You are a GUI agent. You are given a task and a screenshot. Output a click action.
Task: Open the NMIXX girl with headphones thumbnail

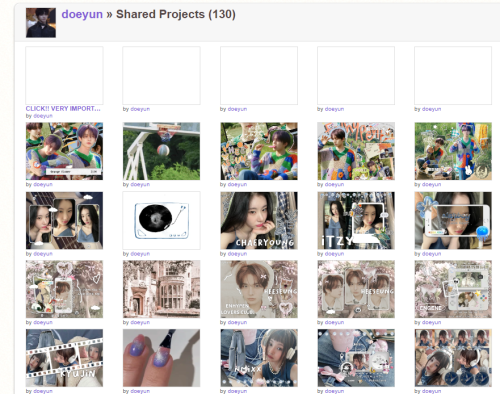click(259, 358)
